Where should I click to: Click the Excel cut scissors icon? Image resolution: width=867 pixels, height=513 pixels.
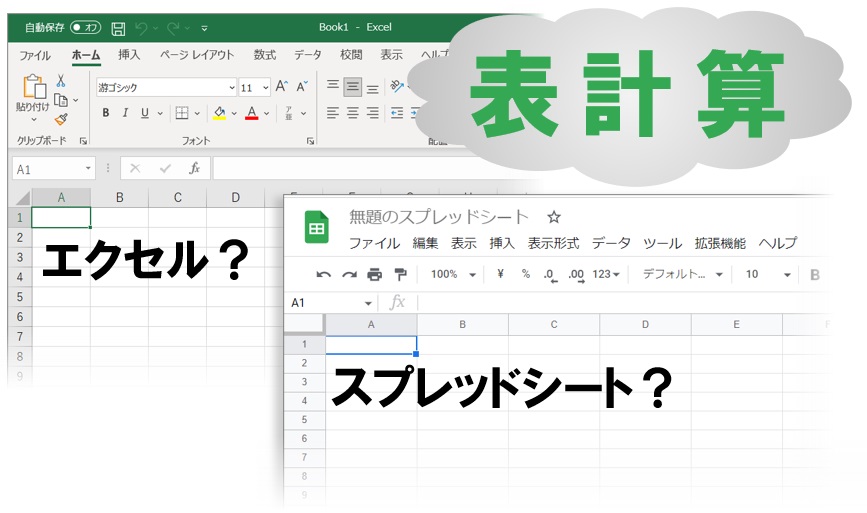pyautogui.click(x=61, y=81)
